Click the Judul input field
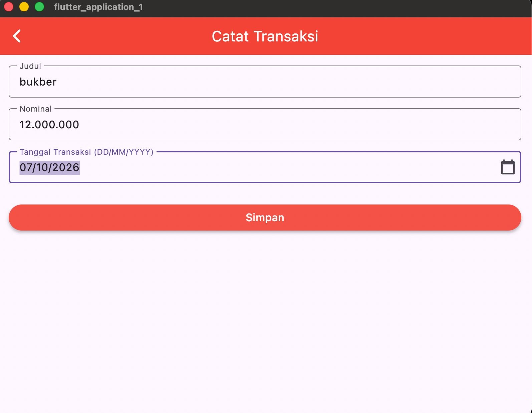The image size is (532, 413). coord(265,82)
